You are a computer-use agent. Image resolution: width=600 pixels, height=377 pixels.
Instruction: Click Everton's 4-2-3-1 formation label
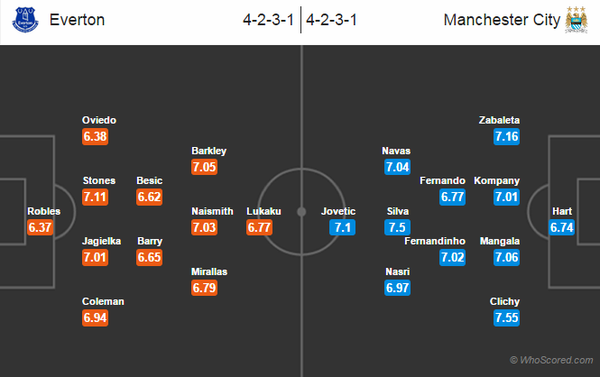[x=268, y=20]
